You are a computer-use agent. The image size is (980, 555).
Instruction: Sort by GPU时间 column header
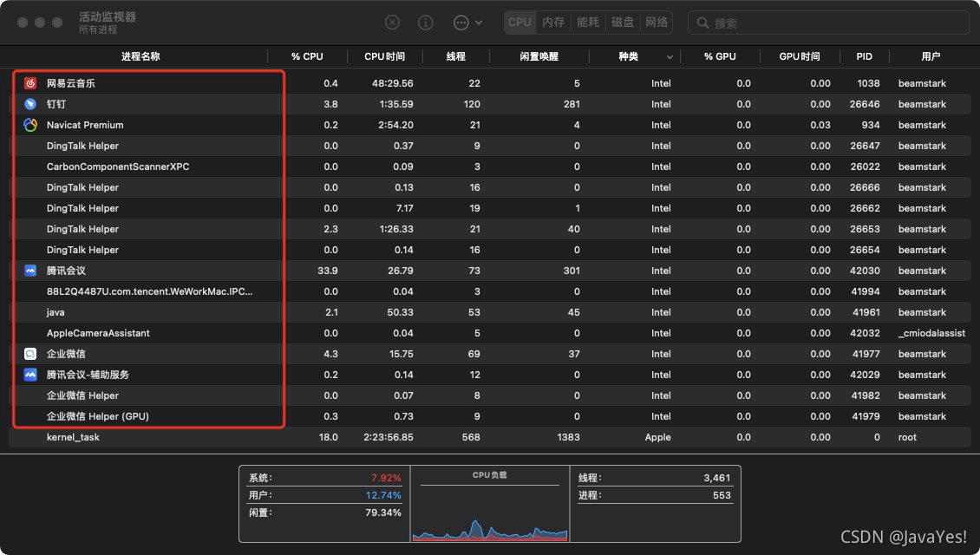[x=800, y=56]
